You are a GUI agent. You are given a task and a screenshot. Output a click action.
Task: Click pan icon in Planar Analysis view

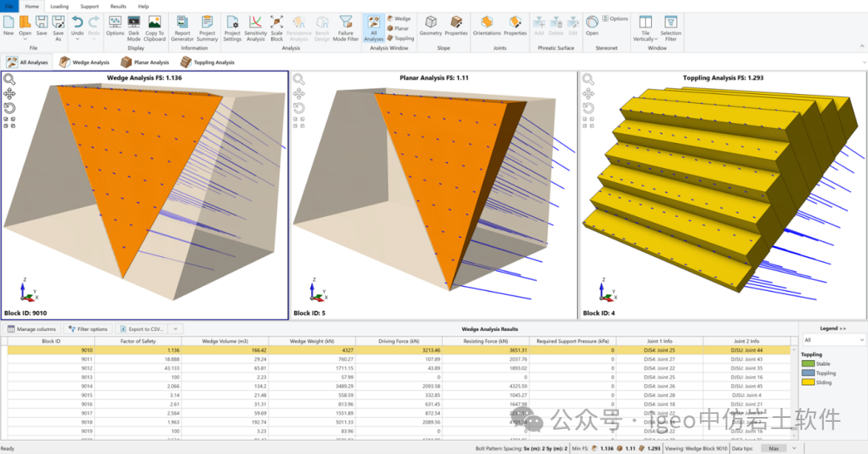(299, 93)
